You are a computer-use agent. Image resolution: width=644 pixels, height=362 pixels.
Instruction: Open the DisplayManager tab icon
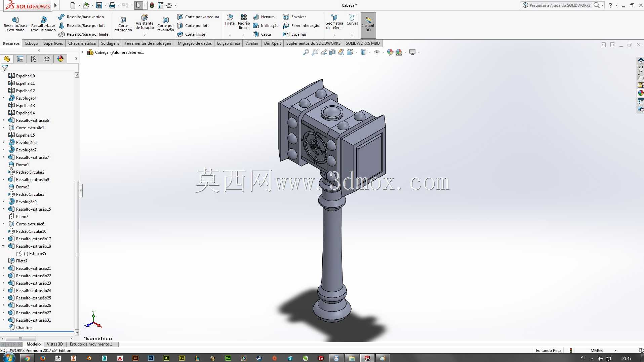(x=61, y=59)
